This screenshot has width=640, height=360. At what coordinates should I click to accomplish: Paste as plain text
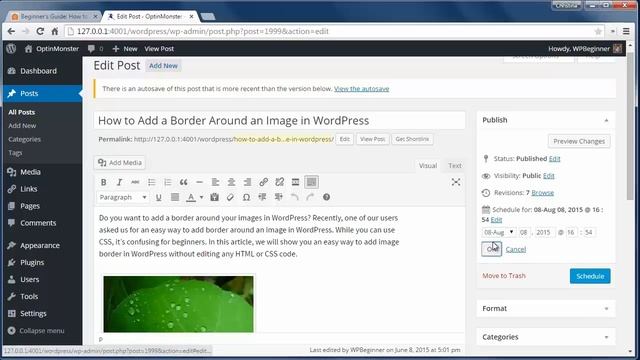[x=214, y=198]
